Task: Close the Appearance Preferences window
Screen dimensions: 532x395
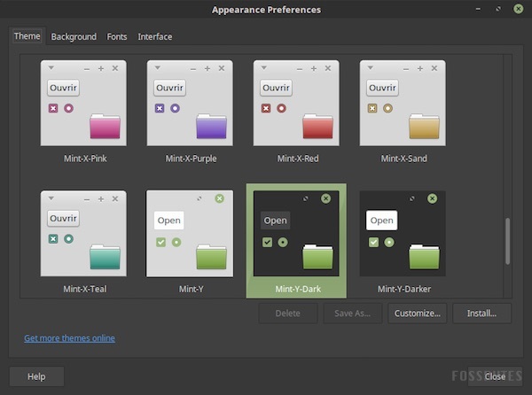Action: point(518,9)
